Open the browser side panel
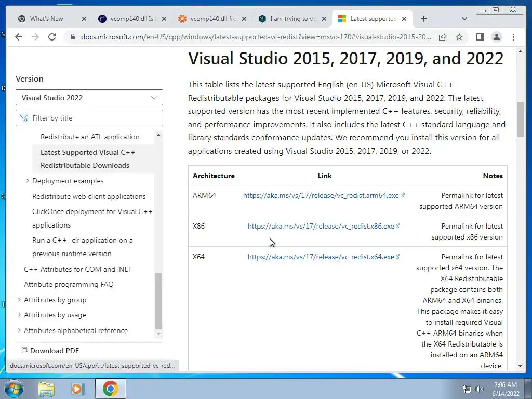 click(x=480, y=37)
